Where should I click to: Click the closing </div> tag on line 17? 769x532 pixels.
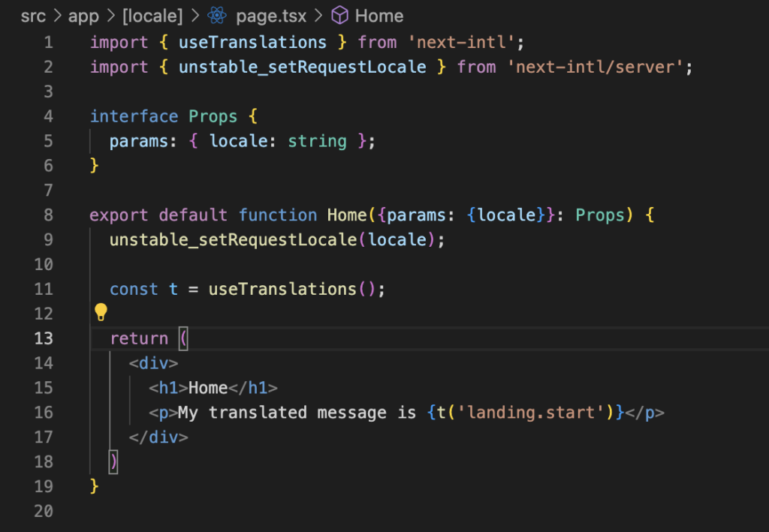[x=158, y=437]
